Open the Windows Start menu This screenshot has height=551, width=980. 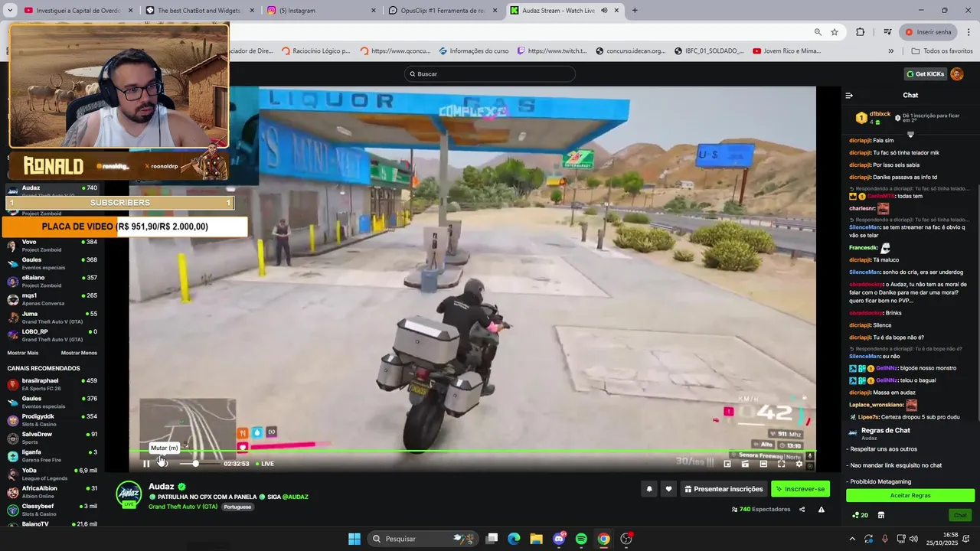coord(354,539)
